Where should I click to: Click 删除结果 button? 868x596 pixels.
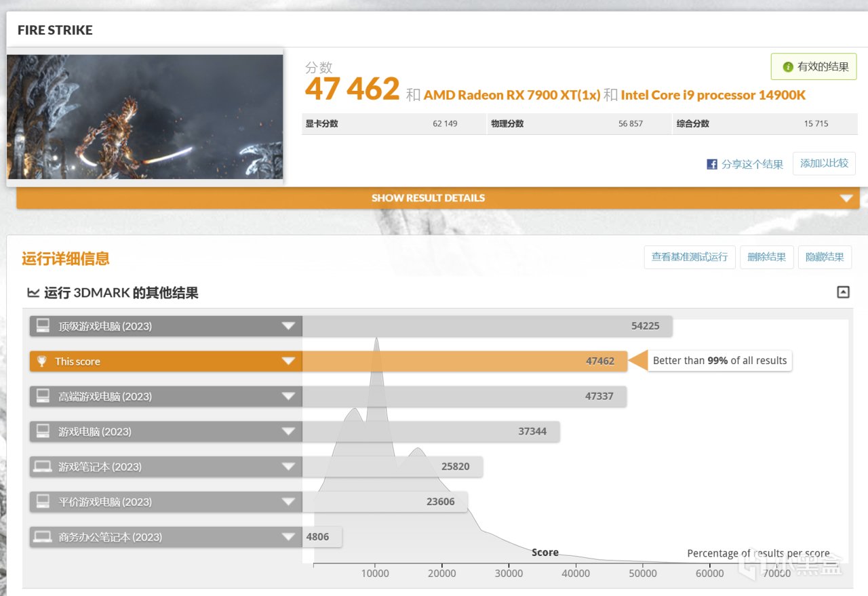click(x=766, y=257)
